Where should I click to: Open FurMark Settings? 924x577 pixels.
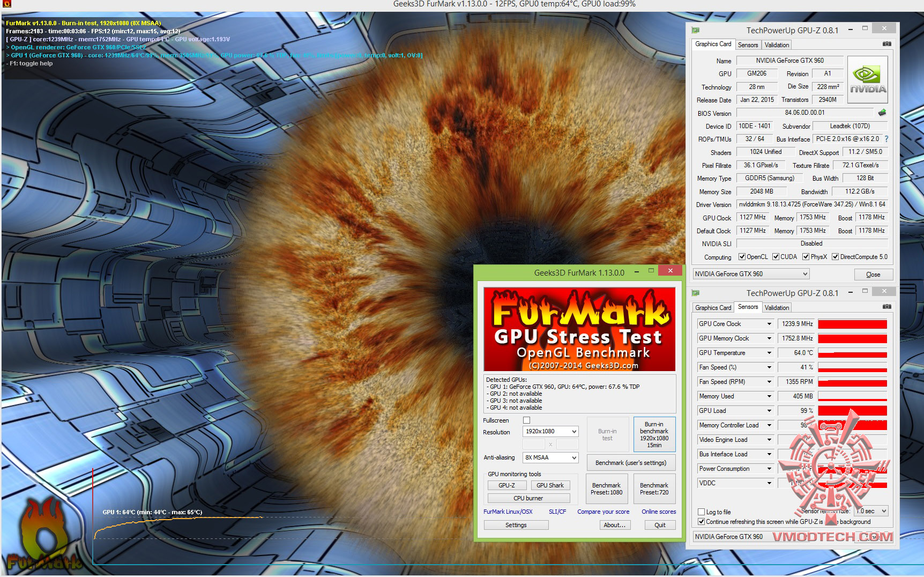pyautogui.click(x=516, y=525)
